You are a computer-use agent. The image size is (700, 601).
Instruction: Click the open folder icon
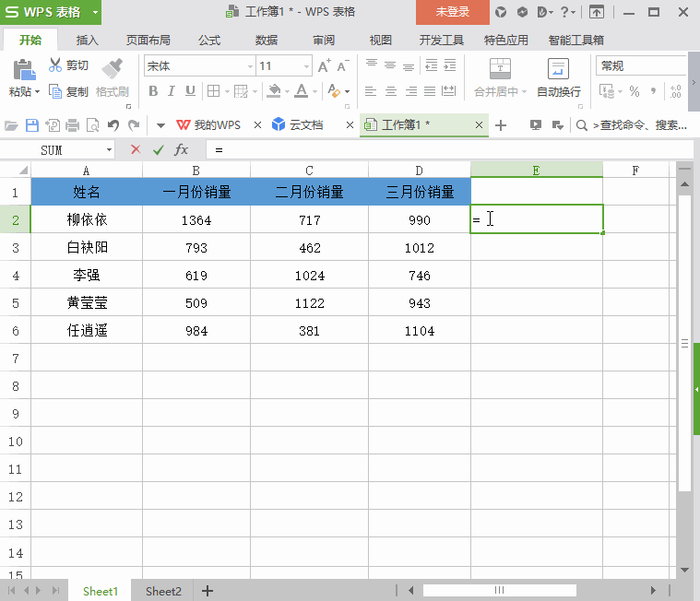[12, 125]
